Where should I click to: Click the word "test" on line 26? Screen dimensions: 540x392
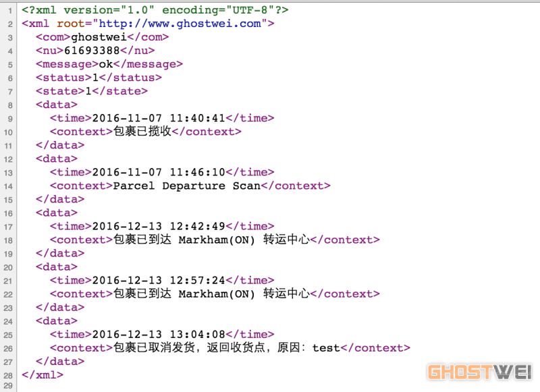tap(326, 348)
